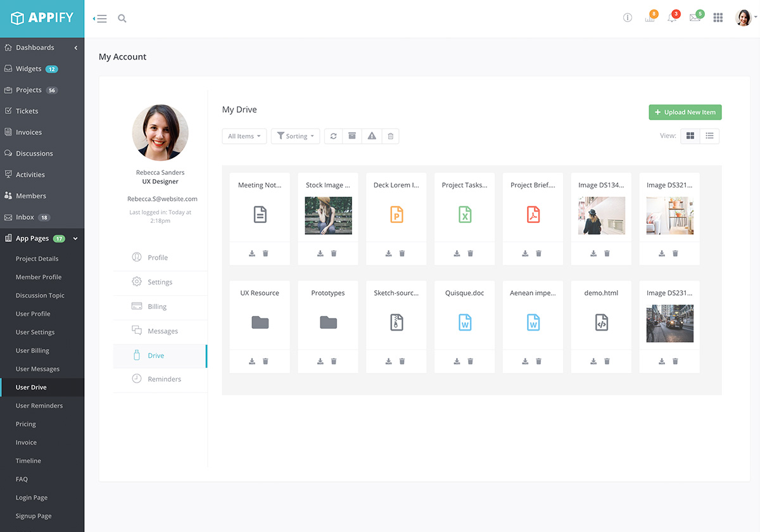Select Tickets in the sidebar menu
This screenshot has width=760, height=532.
[27, 111]
